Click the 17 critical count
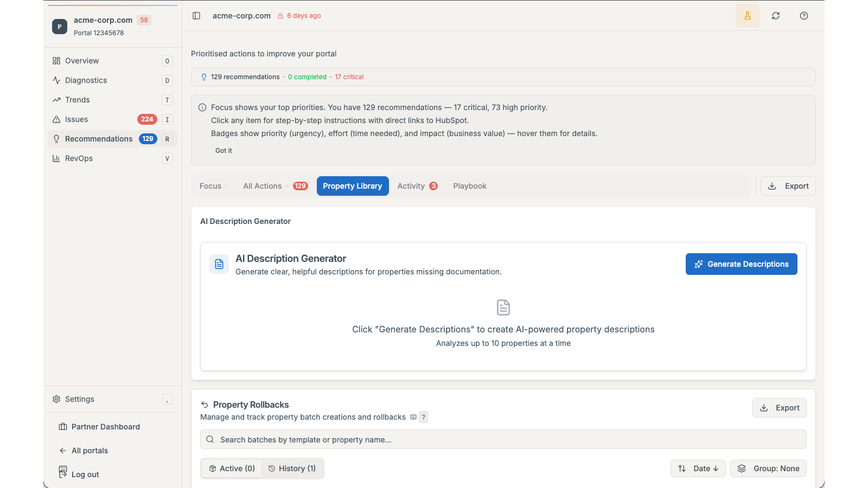The height and width of the screenshot is (488, 868). 349,77
